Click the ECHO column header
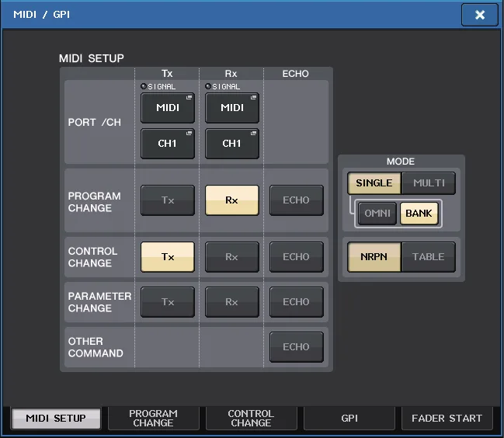The image size is (504, 438). tap(295, 74)
